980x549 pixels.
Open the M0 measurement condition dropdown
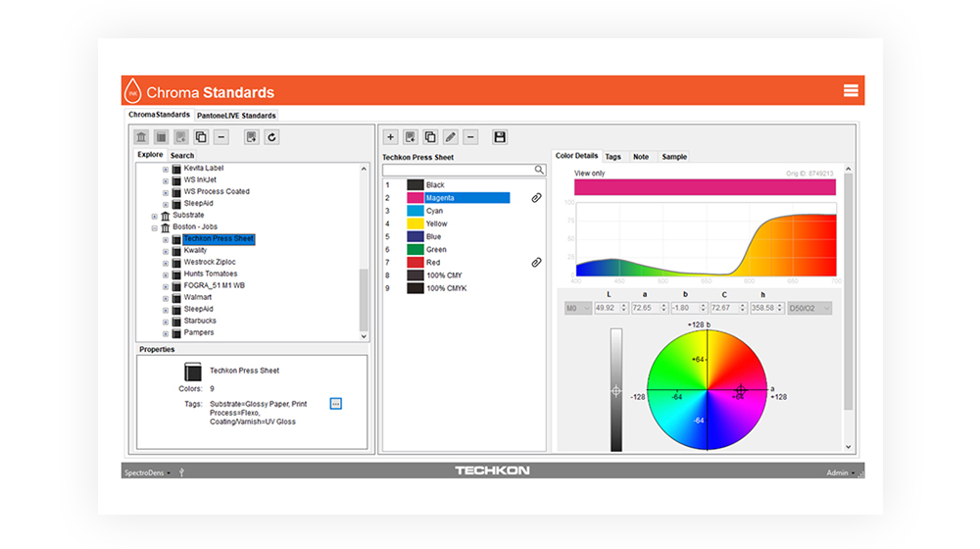(x=577, y=308)
